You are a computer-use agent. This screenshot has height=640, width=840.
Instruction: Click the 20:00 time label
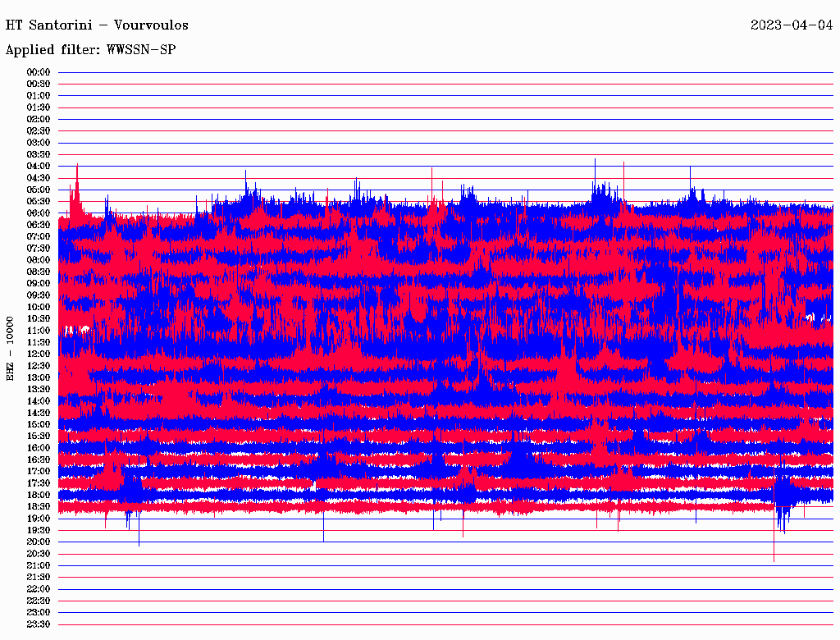tap(39, 542)
